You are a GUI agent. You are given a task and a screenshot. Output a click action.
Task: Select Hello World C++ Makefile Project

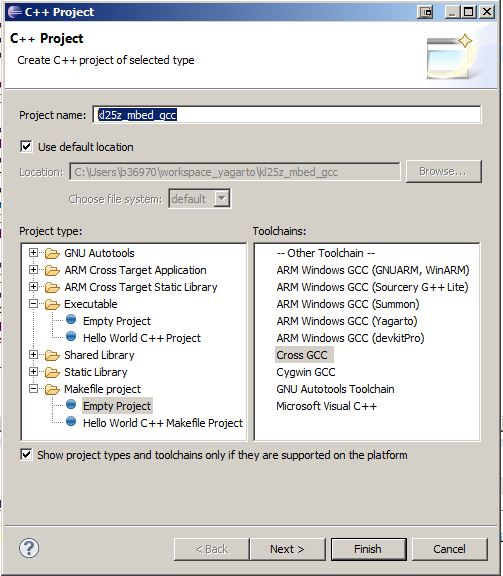click(163, 423)
